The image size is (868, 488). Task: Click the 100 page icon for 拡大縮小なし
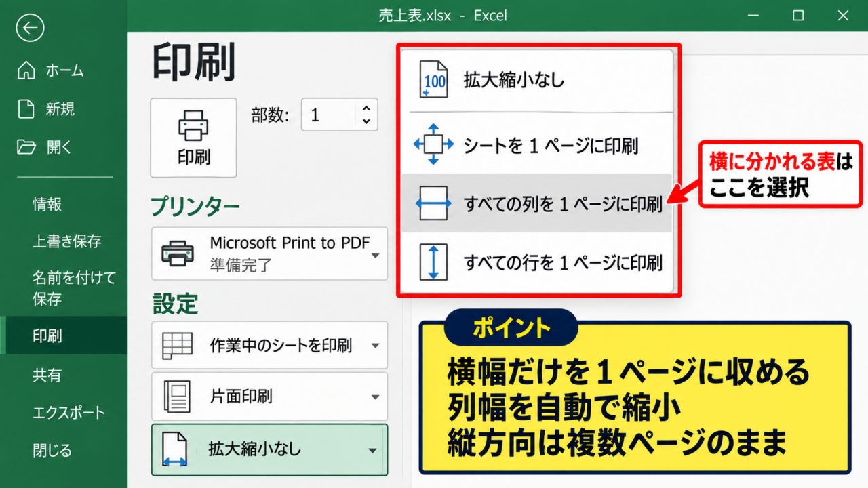coord(434,79)
